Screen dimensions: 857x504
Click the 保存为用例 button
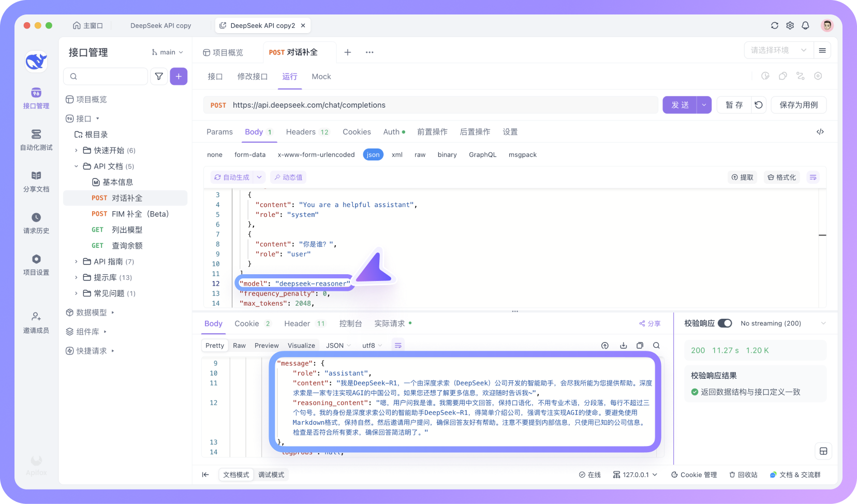click(x=799, y=105)
